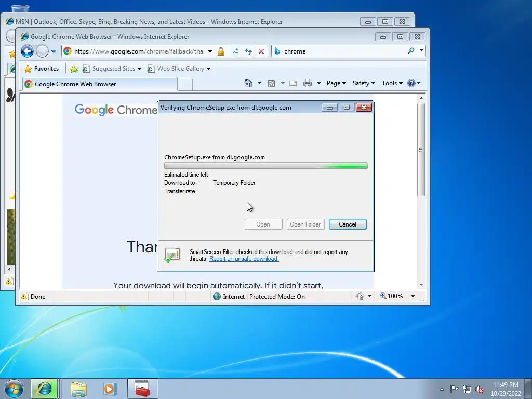Image resolution: width=532 pixels, height=399 pixels.
Task: Expand the Web Slice Gallery dropdown arrow
Action: [x=209, y=69]
